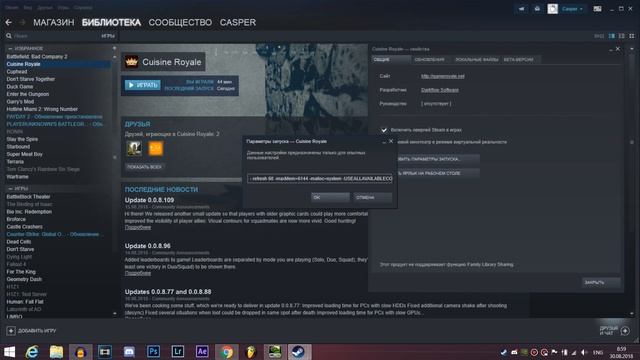Open Lightroom from the taskbar
The height and width of the screenshot is (360, 640).
178,352
